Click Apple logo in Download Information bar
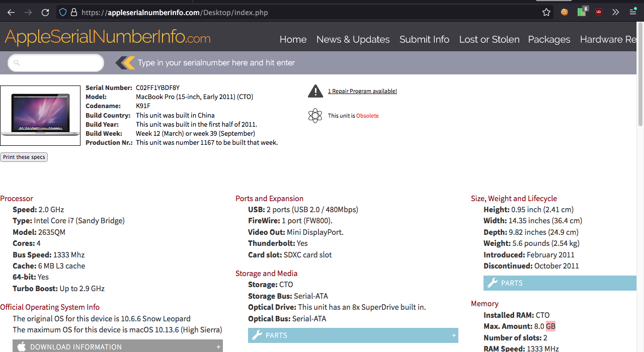Screen dimensions: 644x352 pos(22,346)
